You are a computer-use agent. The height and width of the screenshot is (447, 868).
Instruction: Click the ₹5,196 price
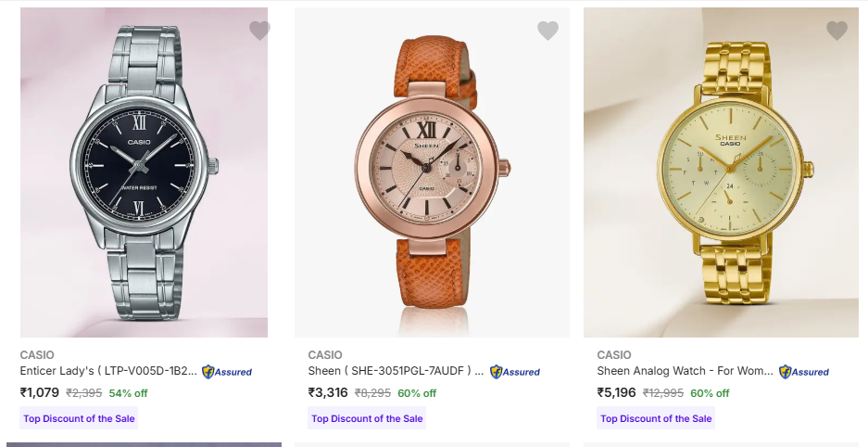tap(617, 392)
